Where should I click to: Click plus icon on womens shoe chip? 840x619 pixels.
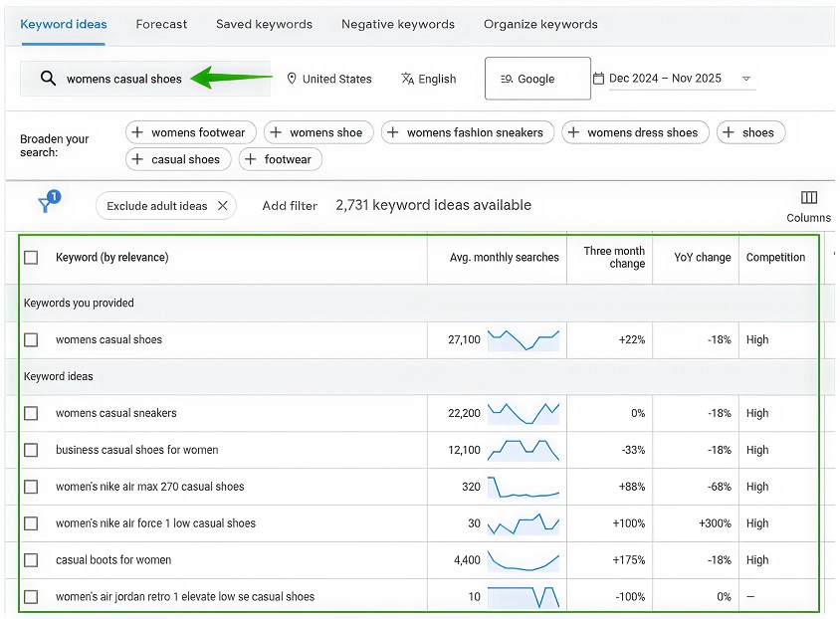pyautogui.click(x=276, y=132)
